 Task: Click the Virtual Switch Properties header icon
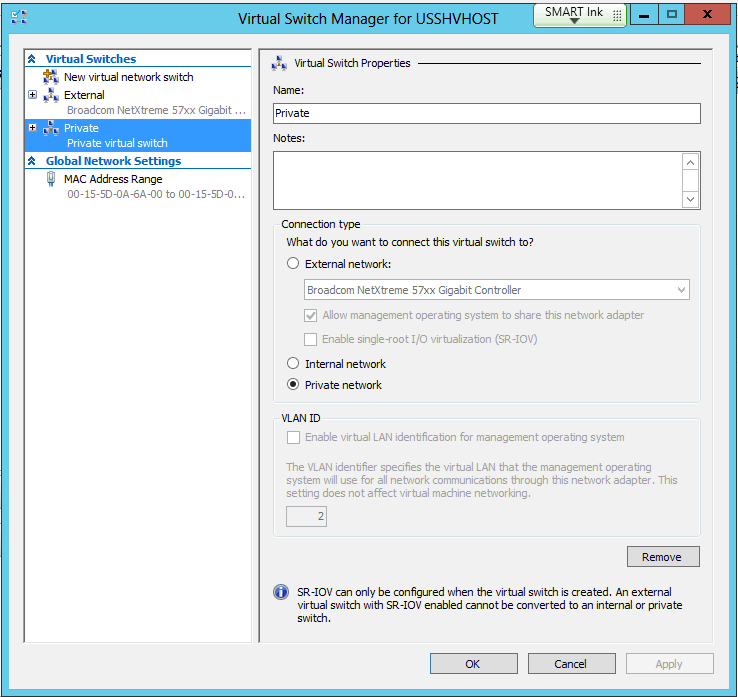click(x=279, y=63)
